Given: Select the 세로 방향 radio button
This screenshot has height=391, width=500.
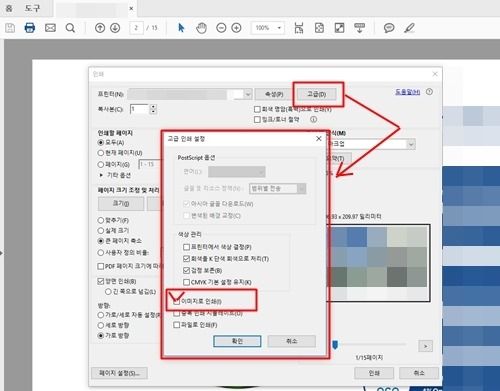Looking at the screenshot, I should tap(101, 325).
